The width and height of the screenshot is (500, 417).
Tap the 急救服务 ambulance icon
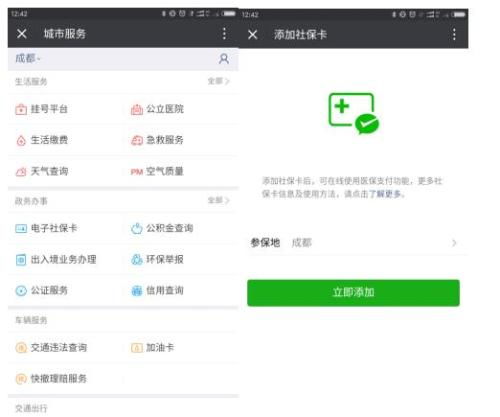pos(137,140)
